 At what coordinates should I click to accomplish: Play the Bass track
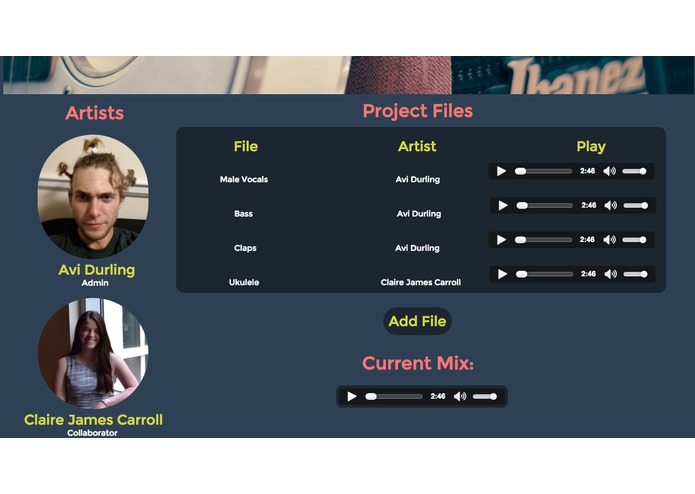pos(503,205)
